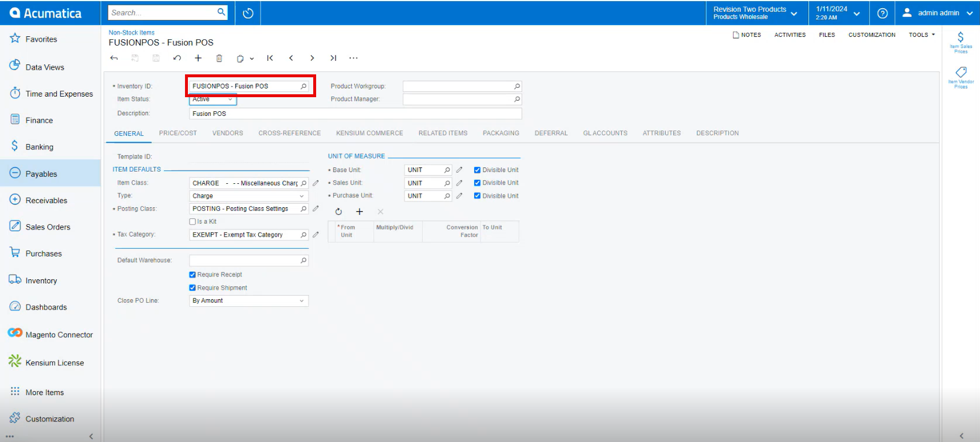
Task: Toggle the Is a Kit checkbox
Action: pos(193,222)
